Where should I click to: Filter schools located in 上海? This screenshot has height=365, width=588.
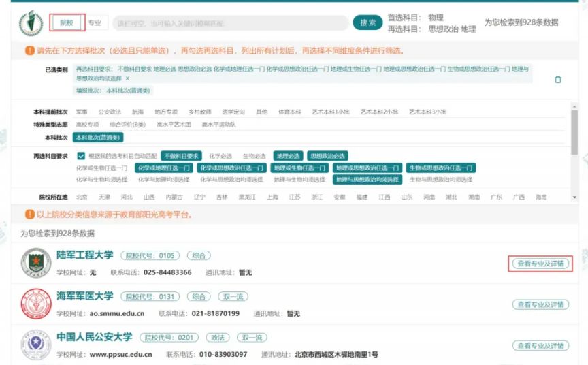(x=272, y=197)
